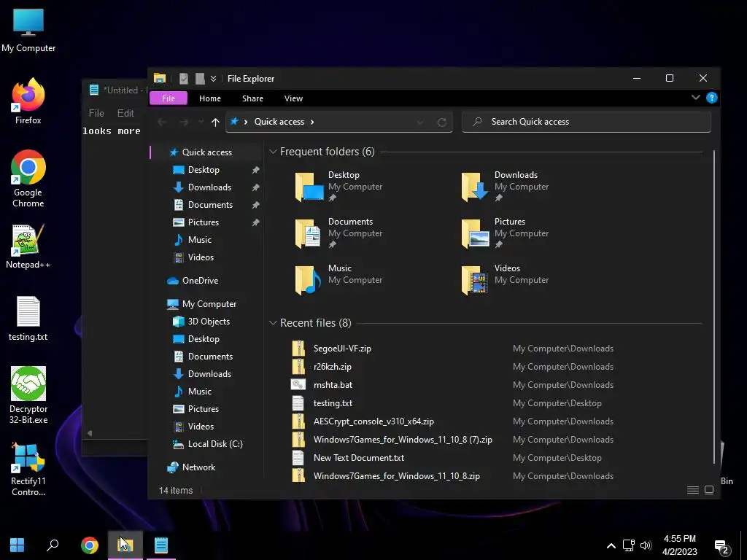Collapse the Recent files group

(273, 323)
